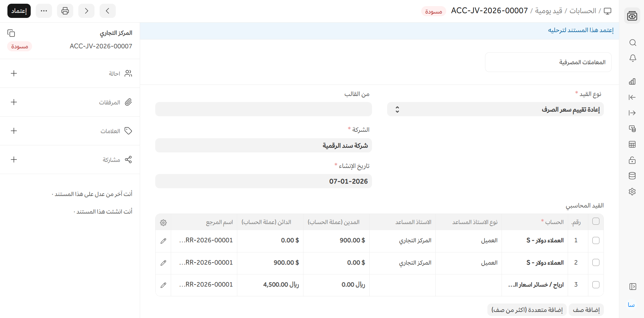Open the search icon in sidebar
Image resolution: width=644 pixels, height=318 pixels.
coord(633,43)
